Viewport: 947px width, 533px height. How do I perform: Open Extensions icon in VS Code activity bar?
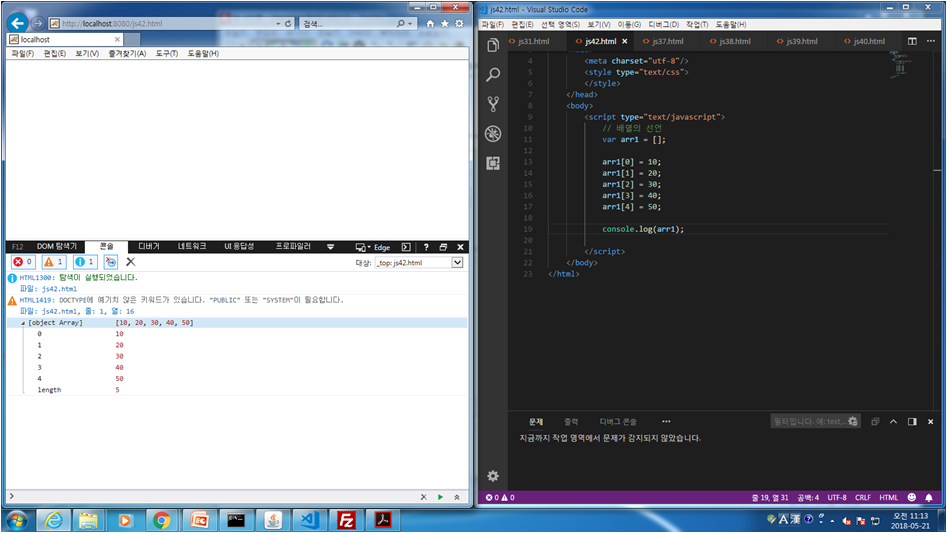coord(493,163)
